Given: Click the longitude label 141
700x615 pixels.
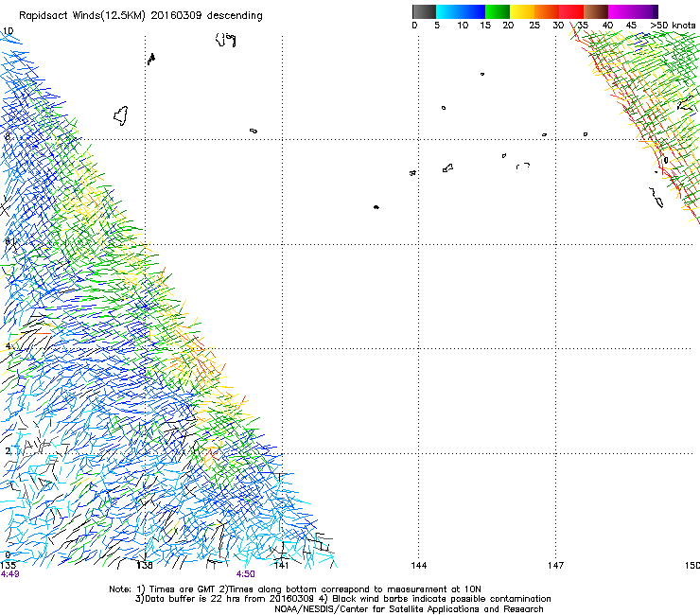Looking at the screenshot, I should point(281,566).
